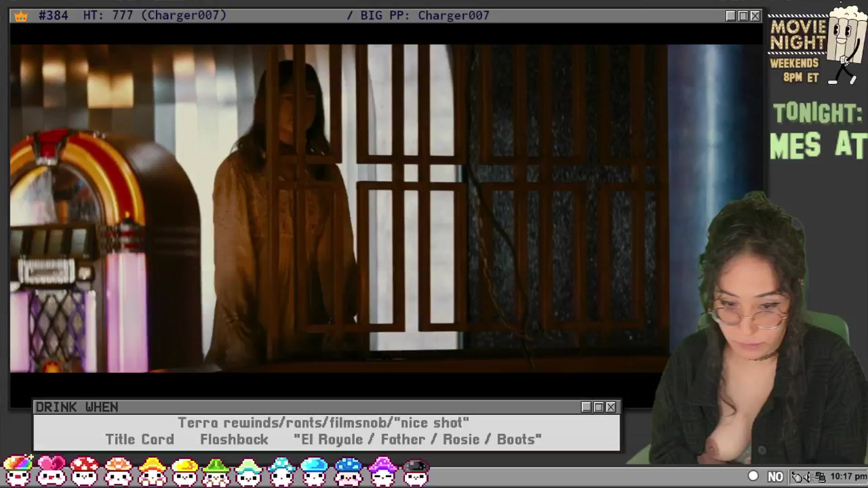
Task: Click the cyan glossy-cap mushroom icon
Action: click(x=314, y=471)
